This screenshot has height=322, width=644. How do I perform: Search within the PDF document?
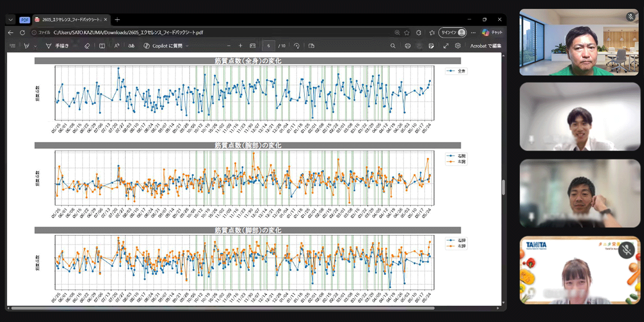393,46
